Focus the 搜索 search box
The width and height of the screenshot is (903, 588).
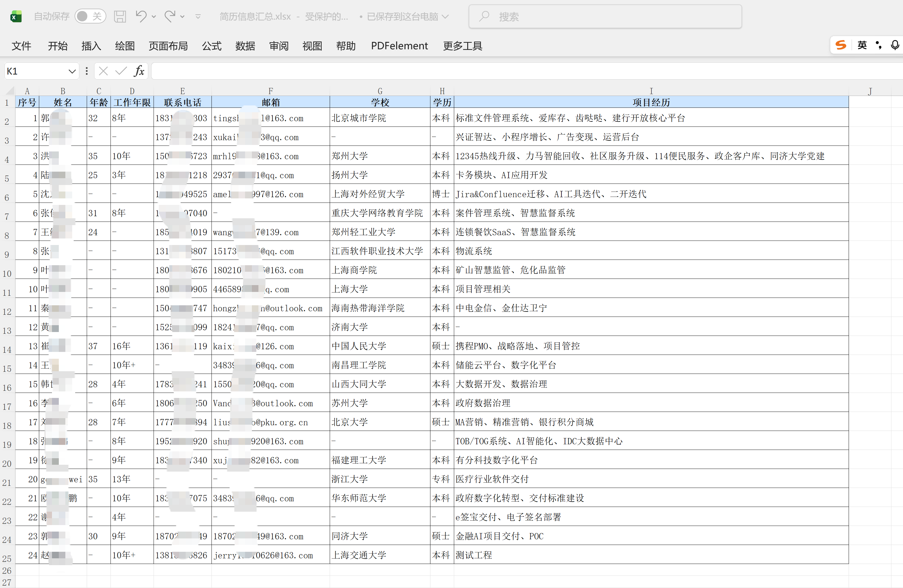605,16
